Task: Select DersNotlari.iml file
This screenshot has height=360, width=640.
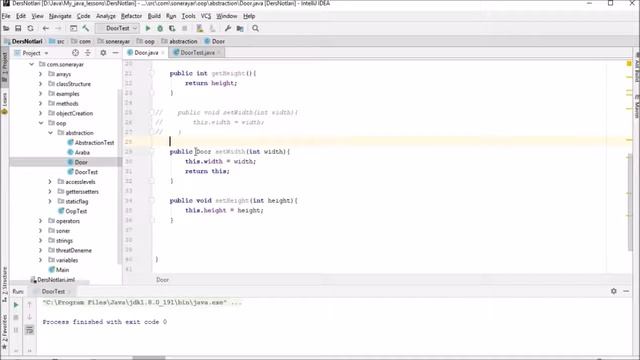Action: click(x=53, y=280)
